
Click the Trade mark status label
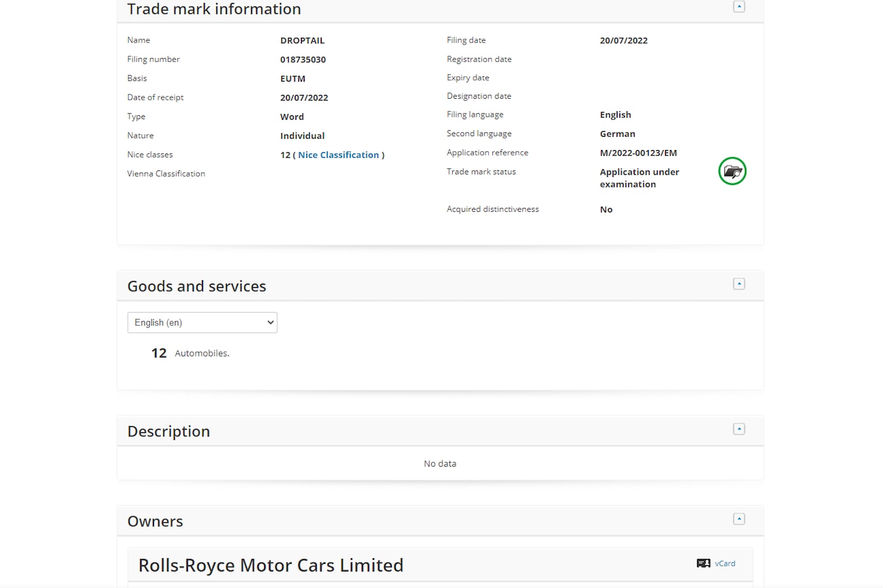481,172
